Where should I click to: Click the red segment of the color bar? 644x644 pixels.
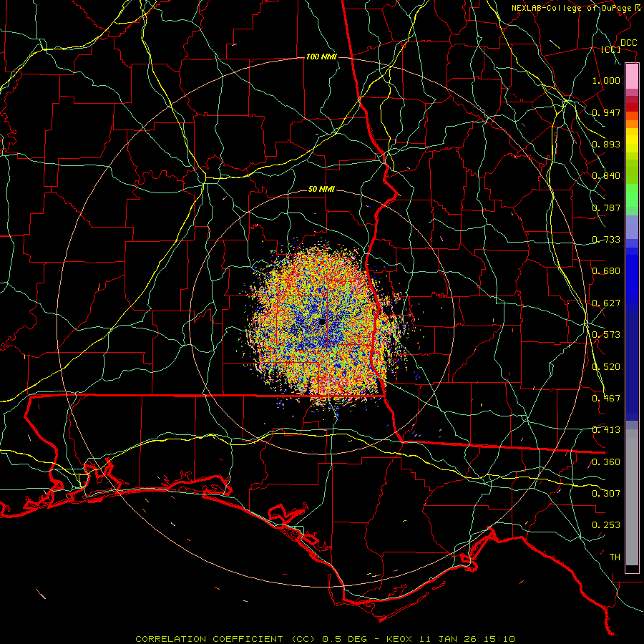point(632,107)
